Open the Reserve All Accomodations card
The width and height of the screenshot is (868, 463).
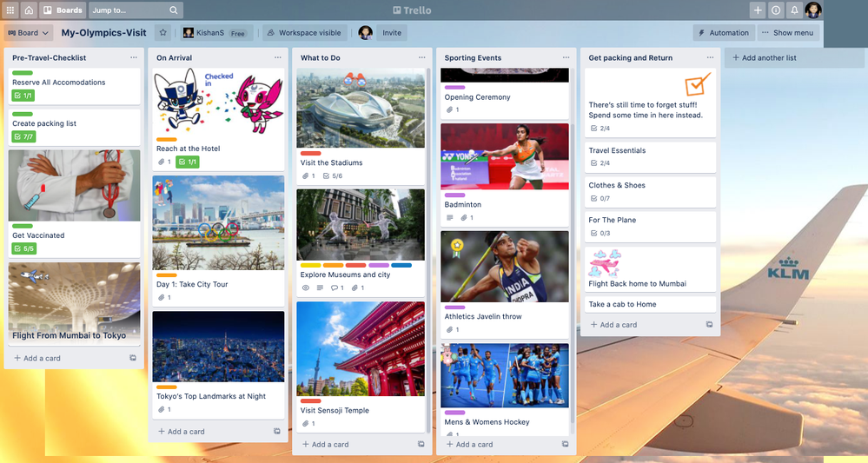74,86
